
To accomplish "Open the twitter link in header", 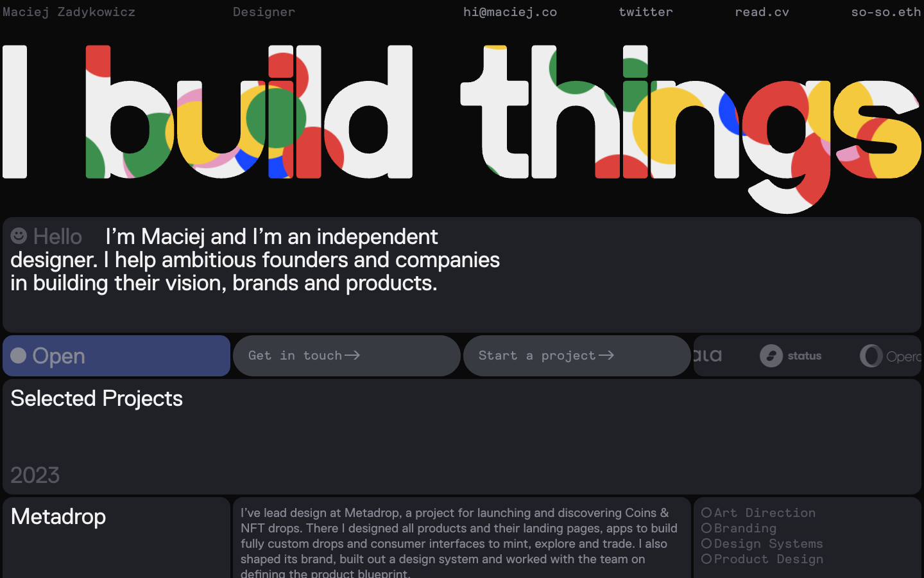I will (646, 12).
